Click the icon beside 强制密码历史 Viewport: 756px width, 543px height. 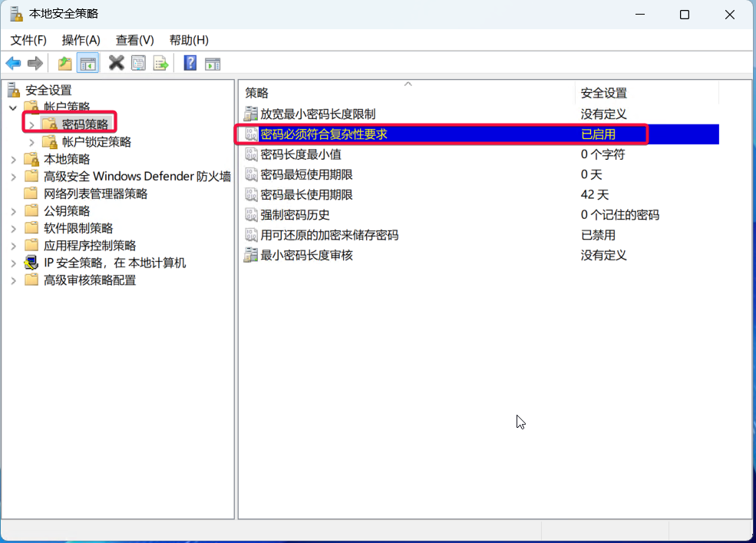(x=251, y=215)
